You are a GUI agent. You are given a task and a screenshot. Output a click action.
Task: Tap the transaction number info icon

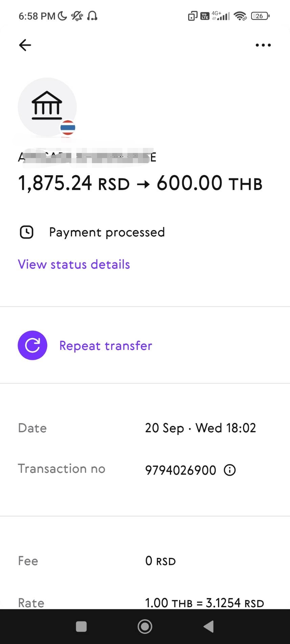click(x=230, y=470)
